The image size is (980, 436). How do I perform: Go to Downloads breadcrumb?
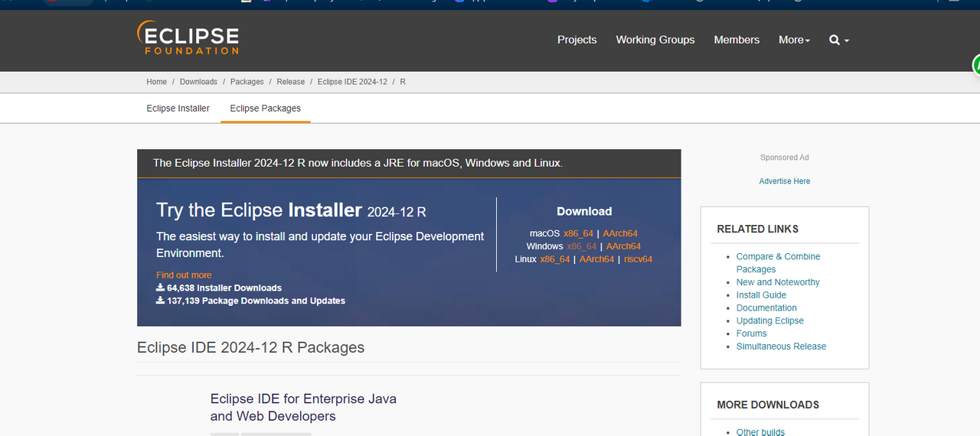tap(198, 82)
